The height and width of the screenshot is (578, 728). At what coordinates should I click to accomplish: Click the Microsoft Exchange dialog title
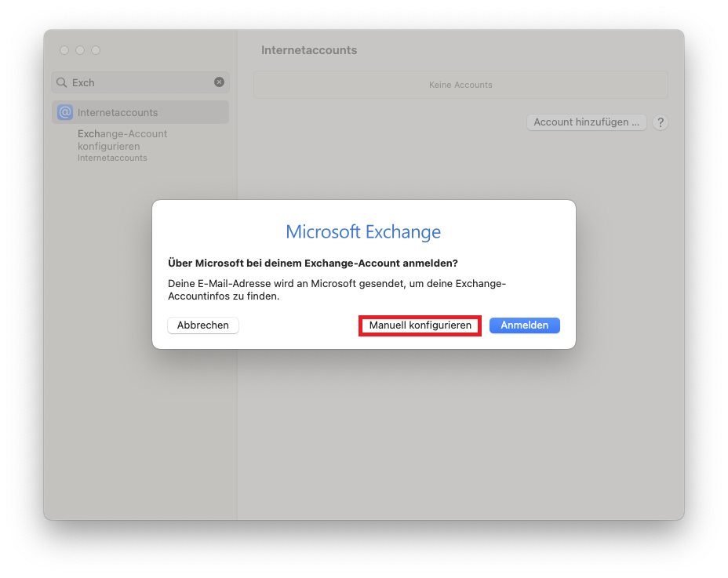363,231
